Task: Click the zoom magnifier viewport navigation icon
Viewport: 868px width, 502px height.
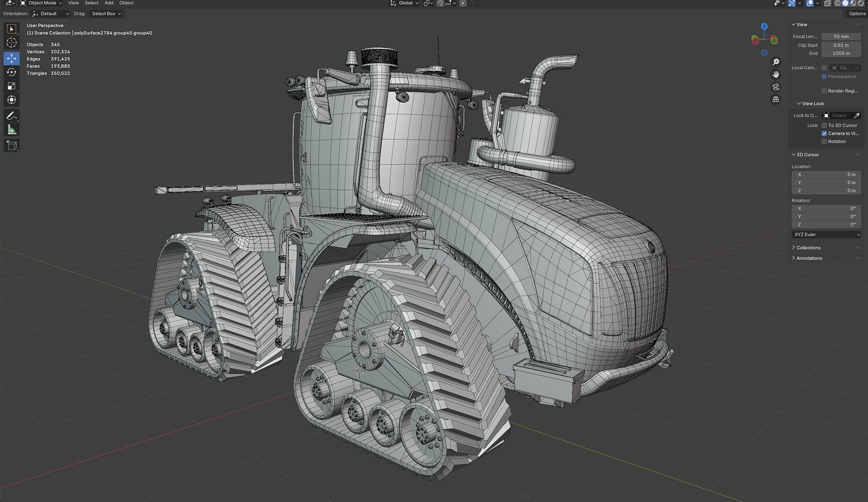Action: [x=776, y=62]
